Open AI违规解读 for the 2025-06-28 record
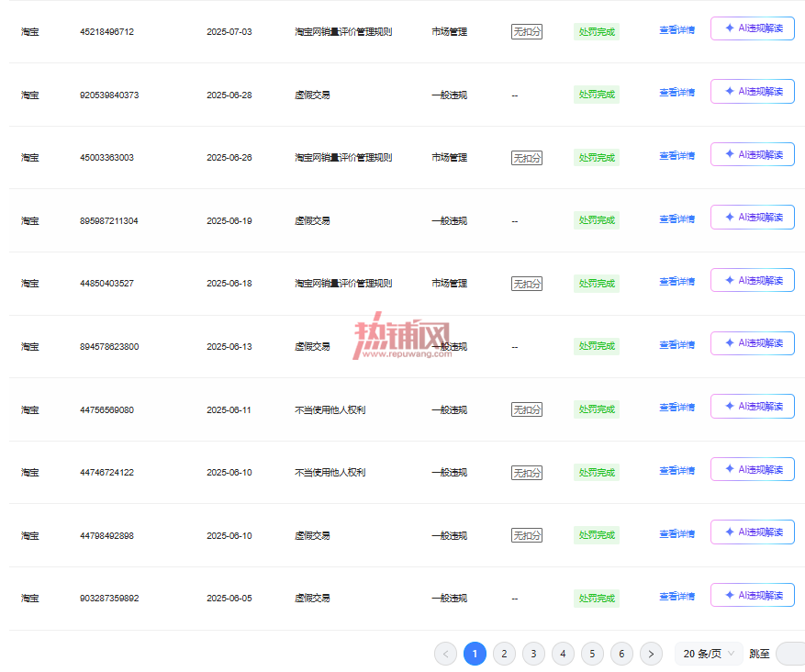805x672 pixels. click(x=753, y=92)
